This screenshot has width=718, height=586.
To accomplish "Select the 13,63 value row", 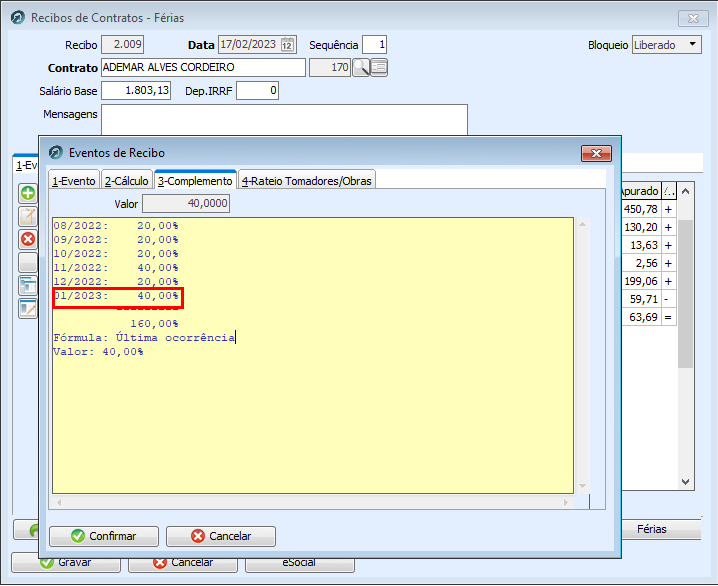I will pos(649,245).
